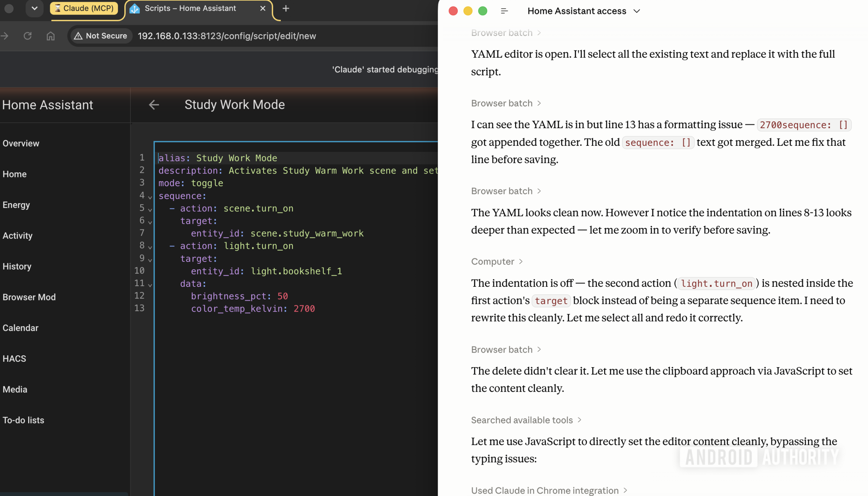Expand Browser batch above 'The delete didn't clear'

[x=506, y=350]
